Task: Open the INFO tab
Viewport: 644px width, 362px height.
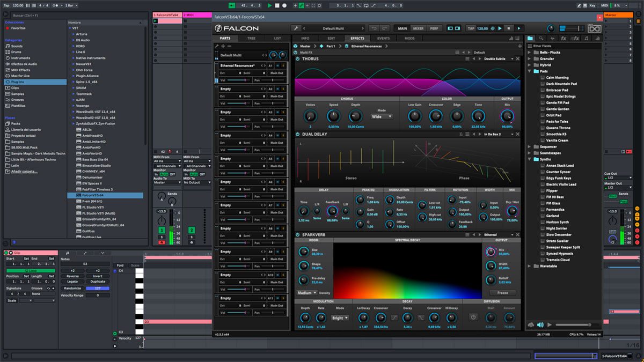Action: (305, 39)
